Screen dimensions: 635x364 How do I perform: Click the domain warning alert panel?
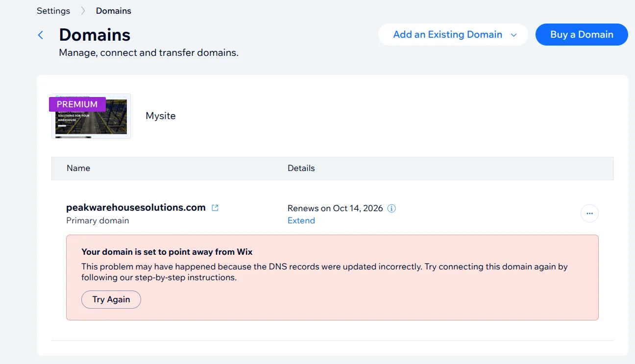[x=332, y=277]
